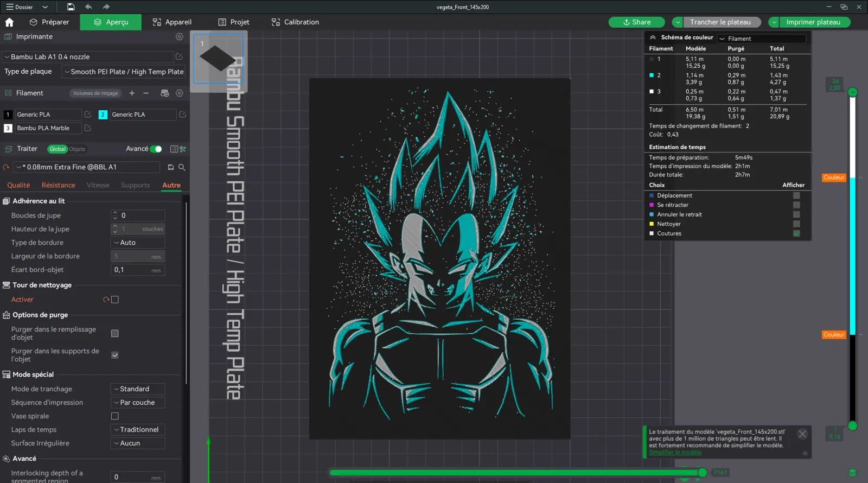The height and width of the screenshot is (483, 868).
Task: Edit Bambu Lab A1 printer preset icon
Action: point(179,56)
